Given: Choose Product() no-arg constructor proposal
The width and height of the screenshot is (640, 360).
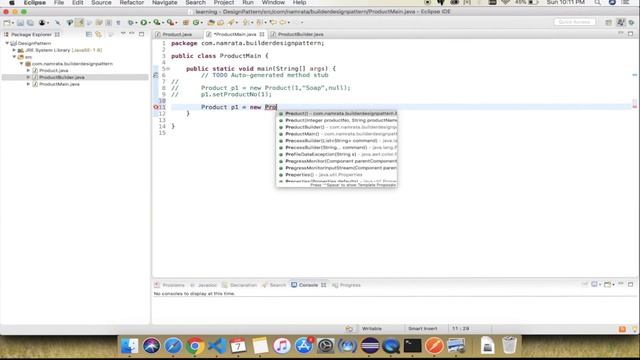Looking at the screenshot, I should 337,113.
